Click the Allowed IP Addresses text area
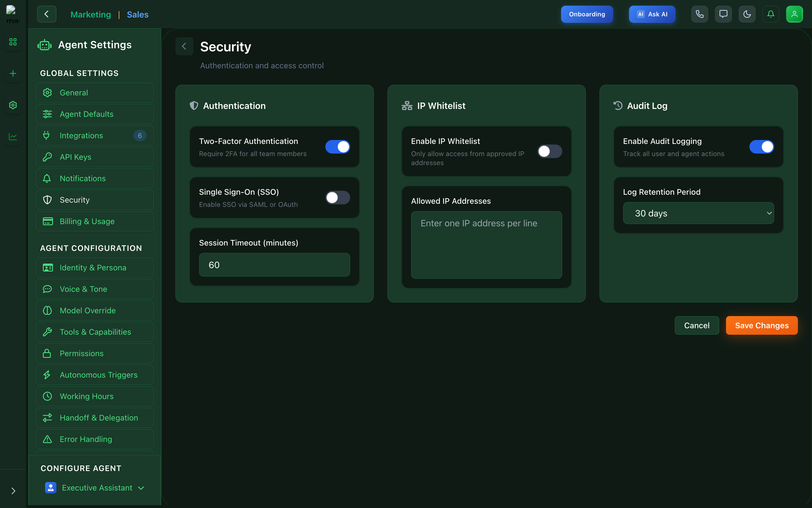This screenshot has height=508, width=812. pyautogui.click(x=486, y=245)
